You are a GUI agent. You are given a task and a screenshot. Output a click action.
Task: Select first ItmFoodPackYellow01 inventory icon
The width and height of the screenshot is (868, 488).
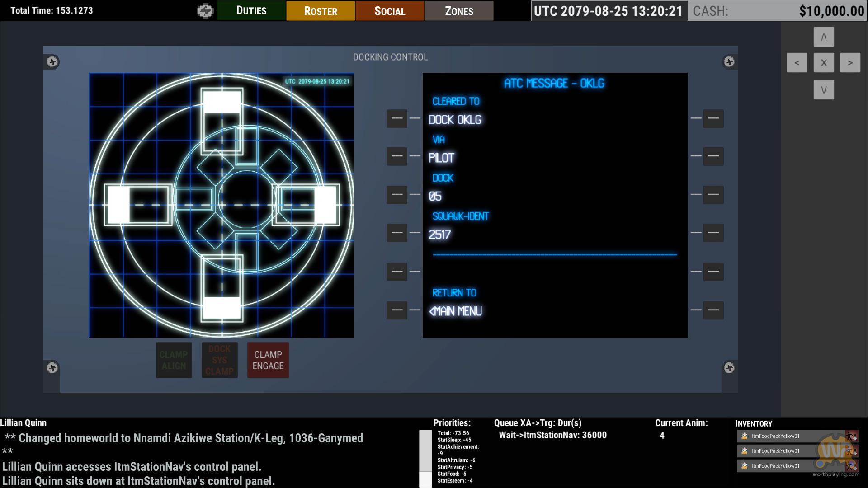745,436
